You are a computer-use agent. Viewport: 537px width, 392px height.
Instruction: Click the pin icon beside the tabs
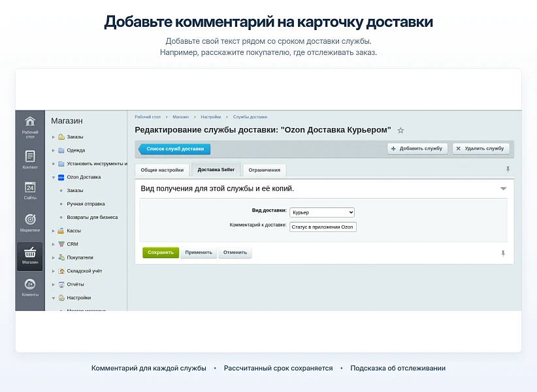508,169
